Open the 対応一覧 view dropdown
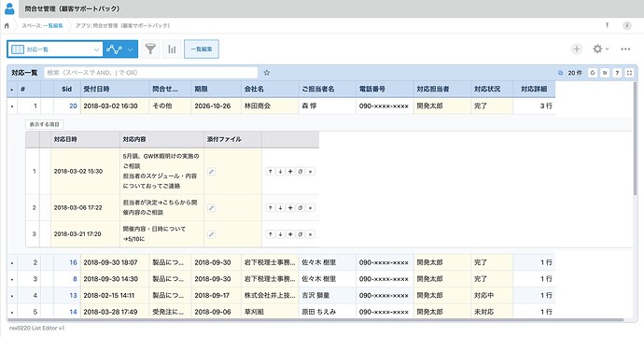Viewport: 644px width, 337px height. tap(55, 49)
